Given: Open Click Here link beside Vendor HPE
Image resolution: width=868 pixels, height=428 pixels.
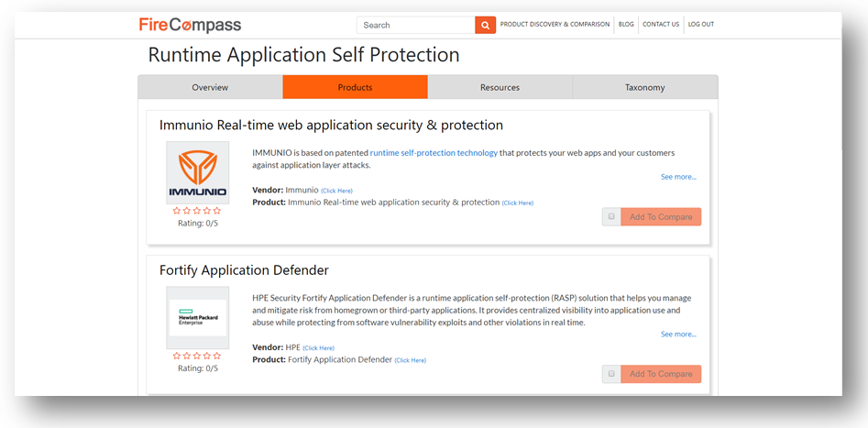Looking at the screenshot, I should click(x=318, y=347).
